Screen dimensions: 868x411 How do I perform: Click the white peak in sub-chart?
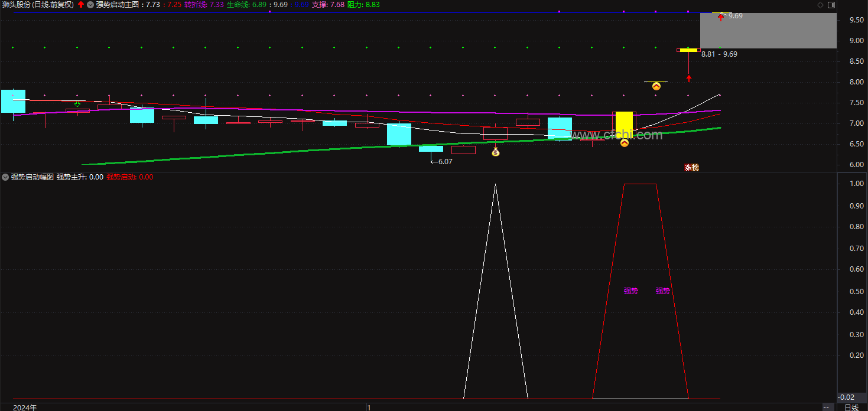click(x=495, y=185)
